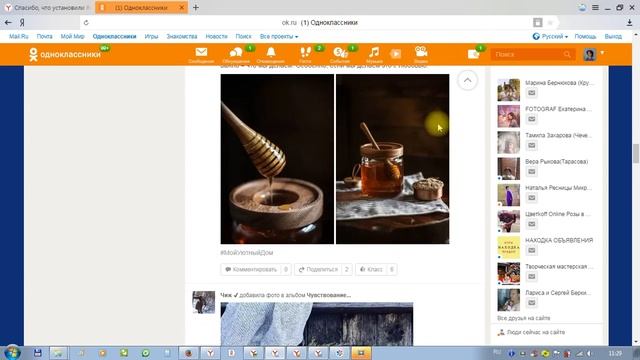Screen dimensions: 640x360
Task: Open Игры in top portal menu
Action: pos(151,36)
